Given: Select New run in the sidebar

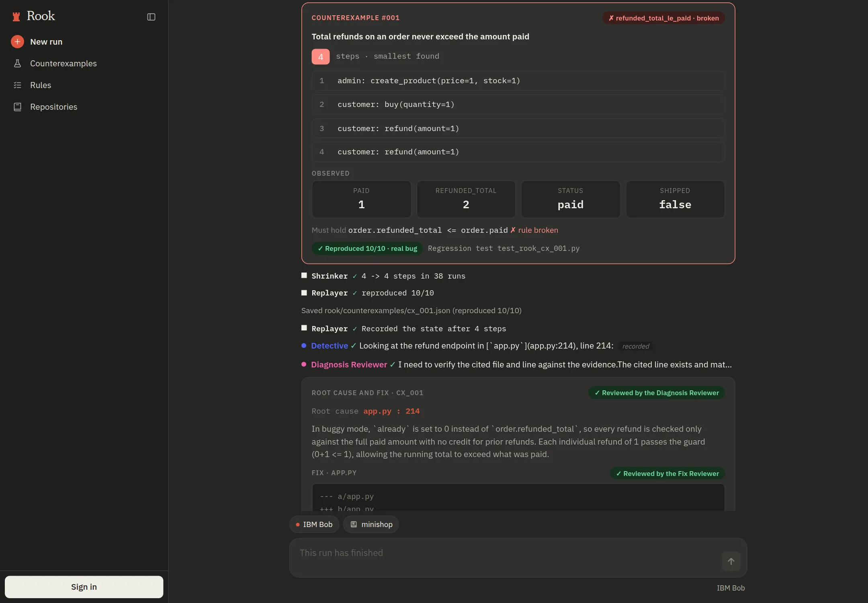Looking at the screenshot, I should pos(46,42).
